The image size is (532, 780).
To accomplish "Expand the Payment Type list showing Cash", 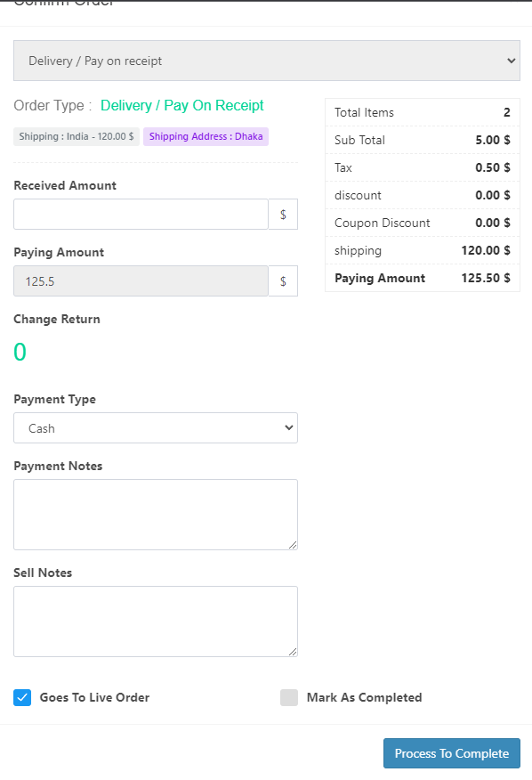I will click(x=155, y=427).
